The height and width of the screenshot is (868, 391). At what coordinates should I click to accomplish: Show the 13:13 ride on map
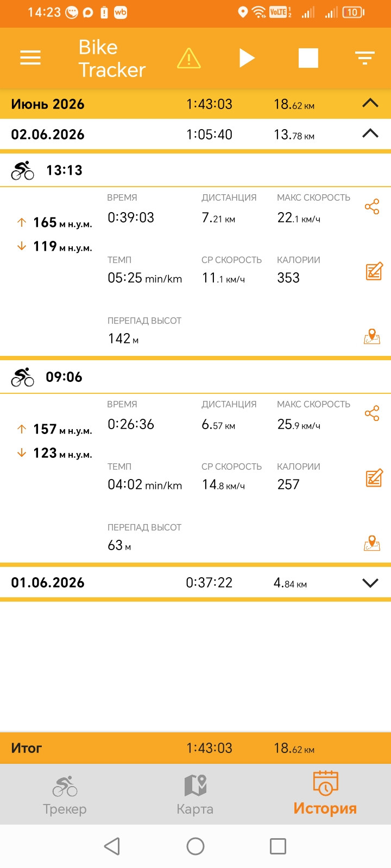coord(372,336)
